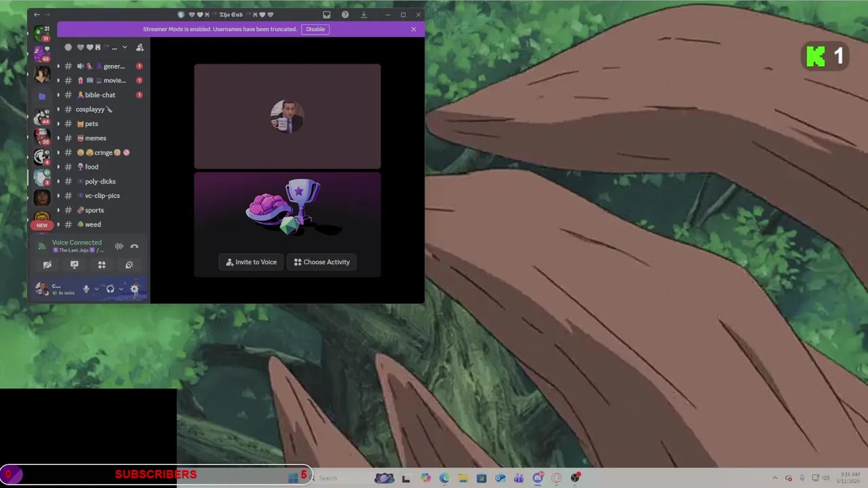Disconnect from voice with the hang-up icon
Screen dimensions: 868x488
134,246
